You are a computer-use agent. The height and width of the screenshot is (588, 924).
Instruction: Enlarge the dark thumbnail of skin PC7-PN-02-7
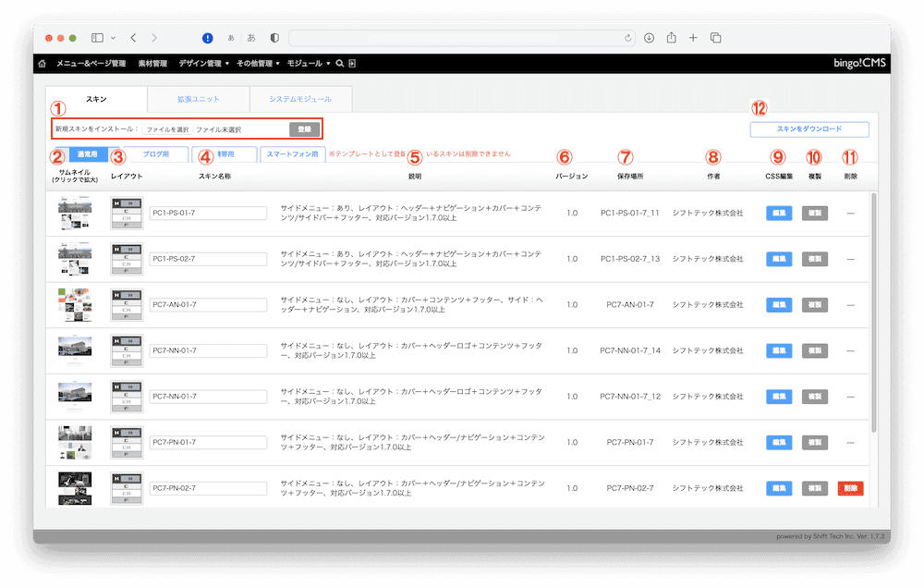(x=75, y=488)
